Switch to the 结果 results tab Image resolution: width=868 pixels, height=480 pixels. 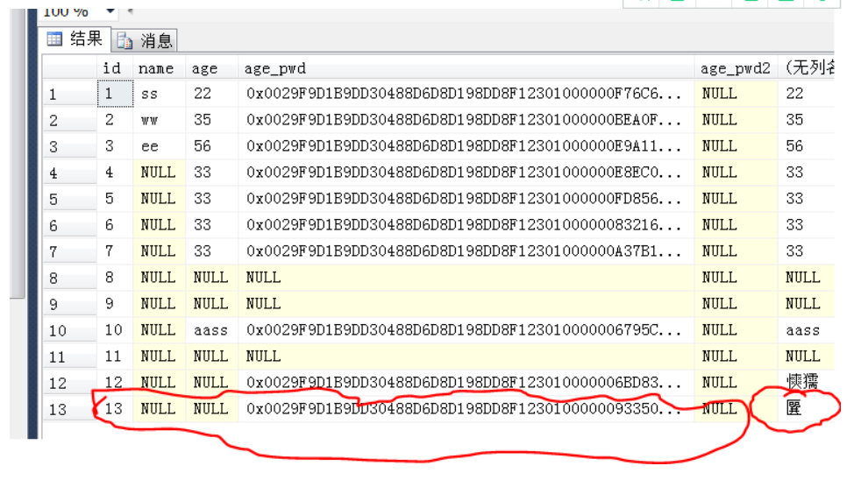(x=75, y=39)
